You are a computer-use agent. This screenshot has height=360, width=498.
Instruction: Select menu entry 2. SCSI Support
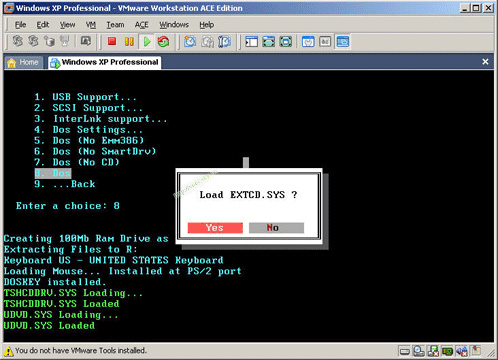88,108
